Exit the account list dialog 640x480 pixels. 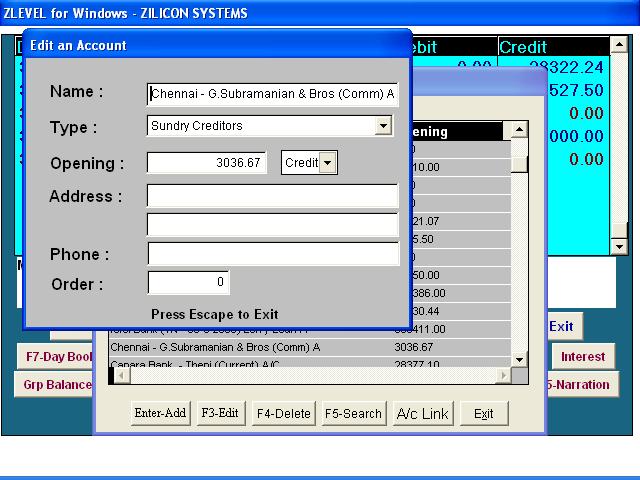tap(484, 413)
